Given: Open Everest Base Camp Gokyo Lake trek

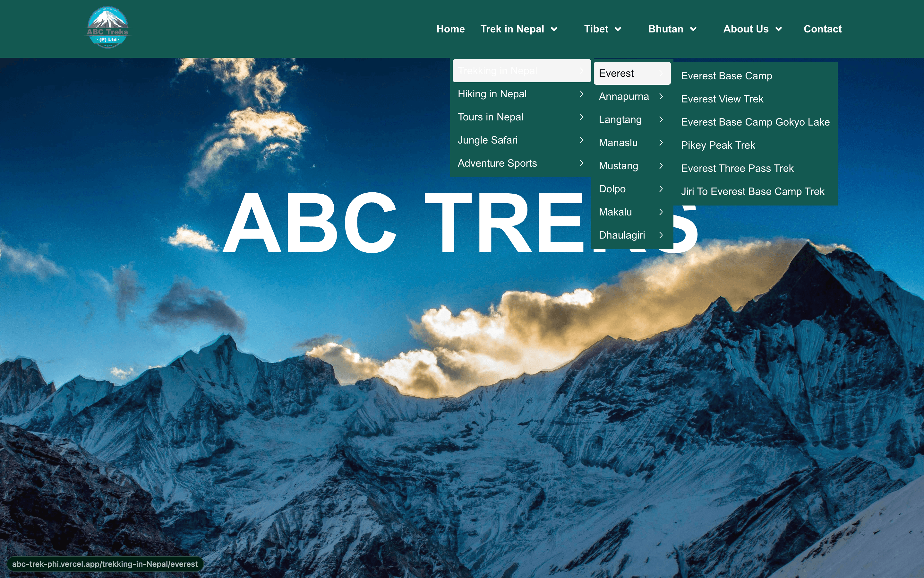Looking at the screenshot, I should [755, 122].
